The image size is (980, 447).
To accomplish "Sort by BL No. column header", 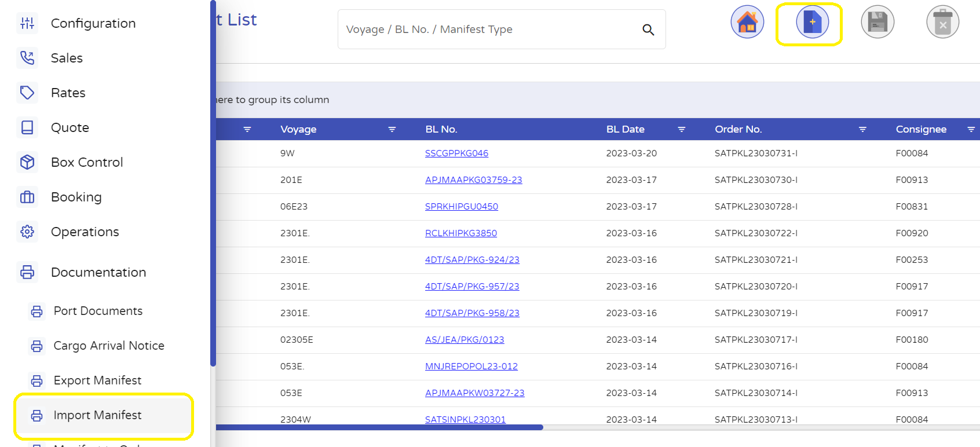I will (441, 129).
